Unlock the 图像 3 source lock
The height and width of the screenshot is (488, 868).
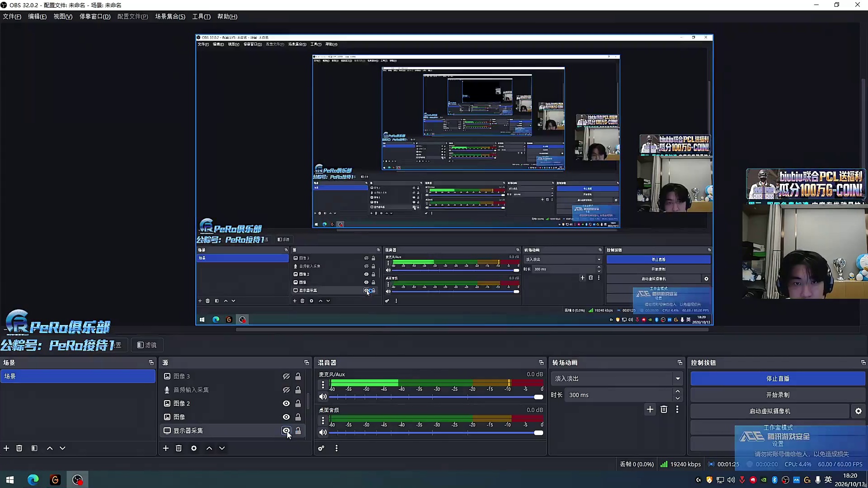pos(298,376)
